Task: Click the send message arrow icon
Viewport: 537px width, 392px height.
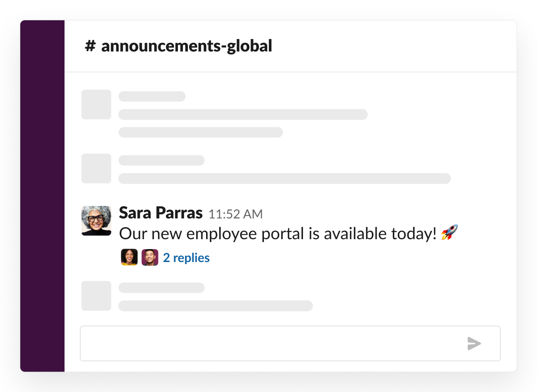Action: [474, 343]
